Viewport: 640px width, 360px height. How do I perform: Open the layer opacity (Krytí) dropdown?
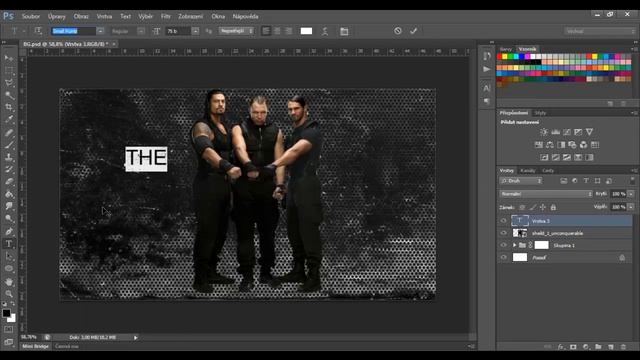[631, 194]
